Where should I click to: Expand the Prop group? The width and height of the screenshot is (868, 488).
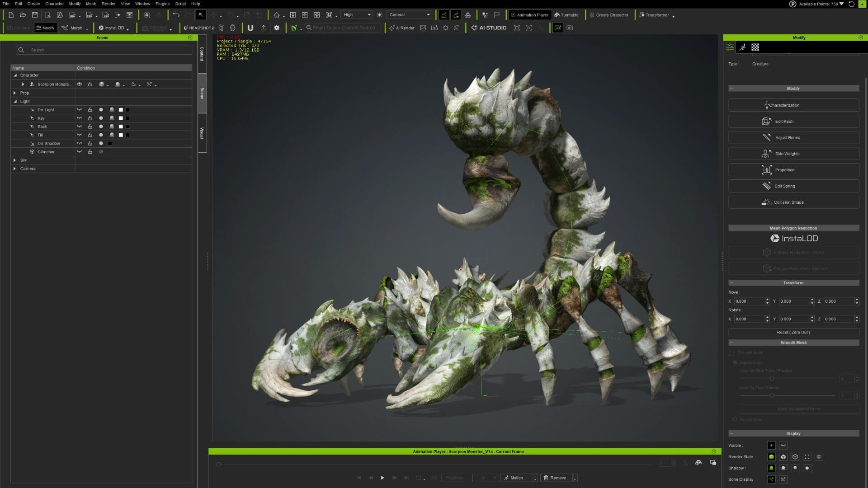pyautogui.click(x=15, y=93)
